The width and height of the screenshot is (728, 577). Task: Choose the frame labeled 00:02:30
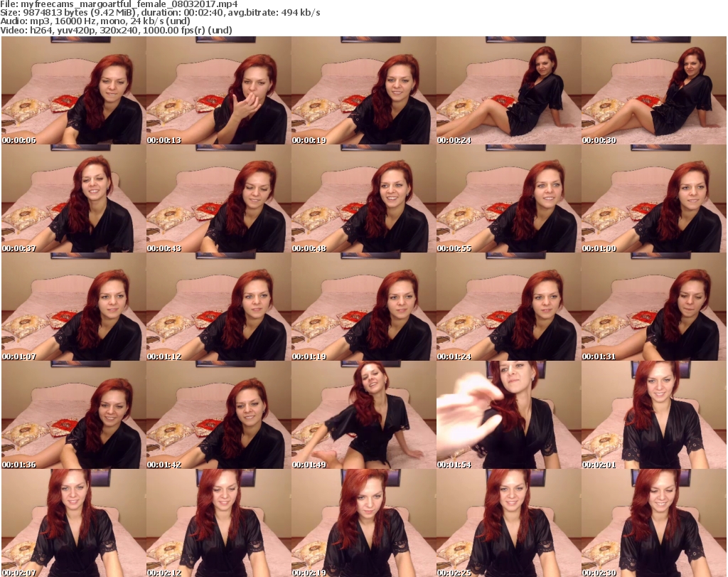coord(653,523)
